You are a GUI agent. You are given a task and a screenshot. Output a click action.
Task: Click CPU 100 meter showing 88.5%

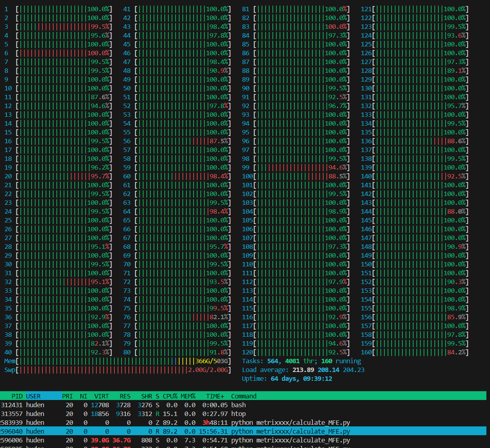click(296, 176)
